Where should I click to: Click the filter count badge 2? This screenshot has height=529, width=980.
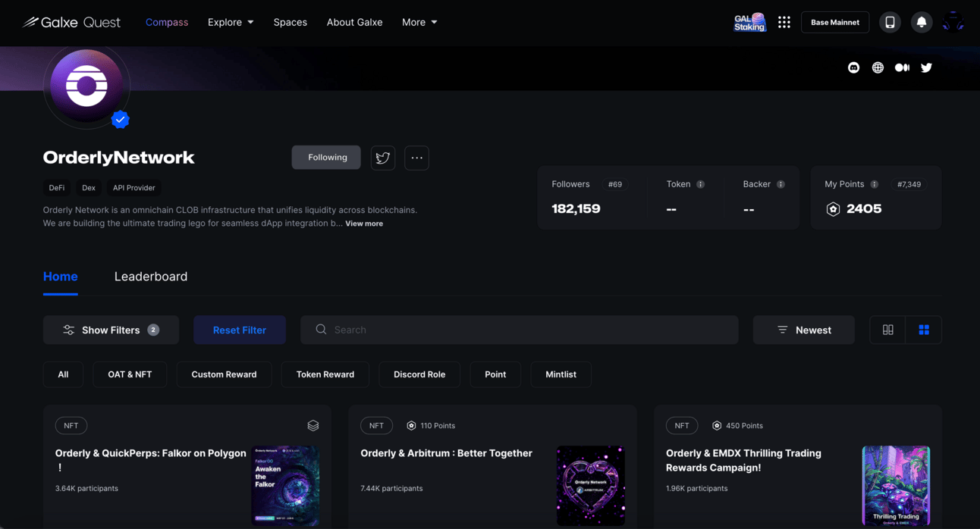point(153,330)
